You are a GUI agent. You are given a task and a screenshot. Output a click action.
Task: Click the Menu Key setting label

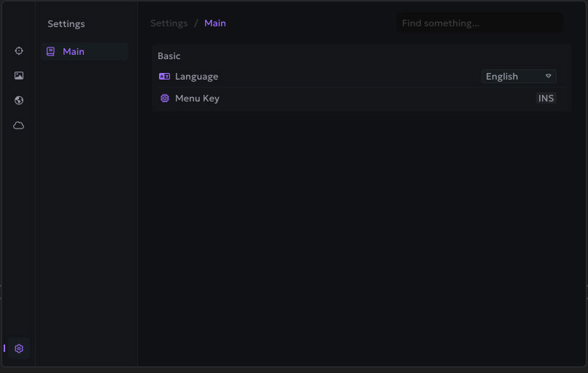197,99
